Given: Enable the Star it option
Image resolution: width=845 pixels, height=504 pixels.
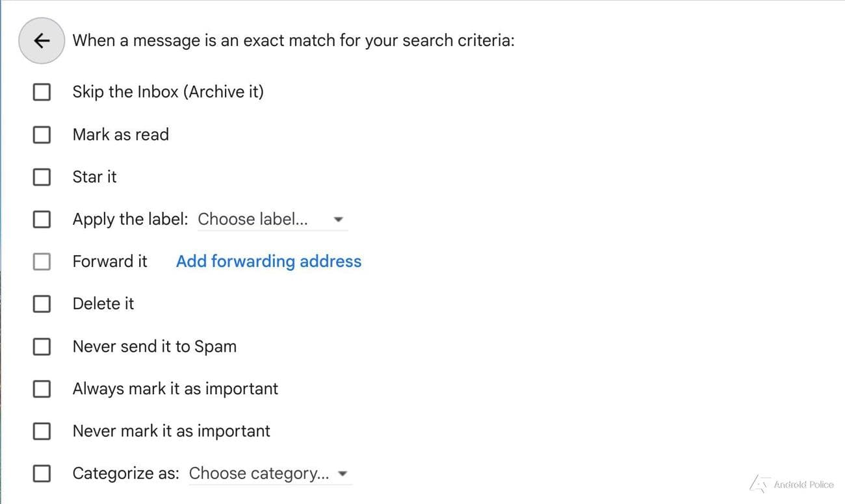Looking at the screenshot, I should tap(41, 177).
